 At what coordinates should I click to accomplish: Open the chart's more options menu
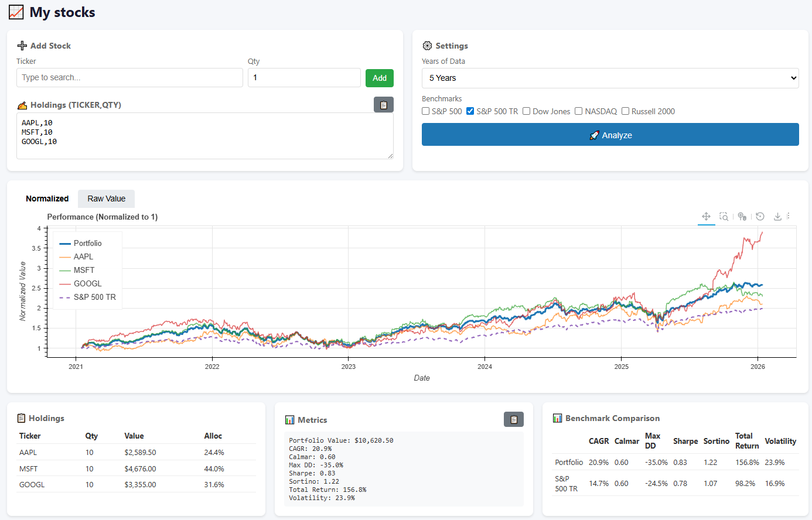(789, 217)
